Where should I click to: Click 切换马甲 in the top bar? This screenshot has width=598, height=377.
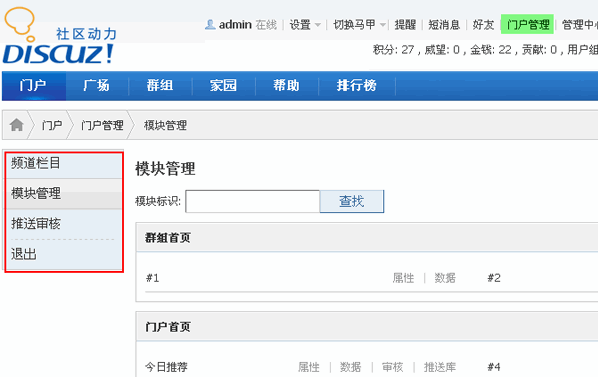(x=354, y=24)
